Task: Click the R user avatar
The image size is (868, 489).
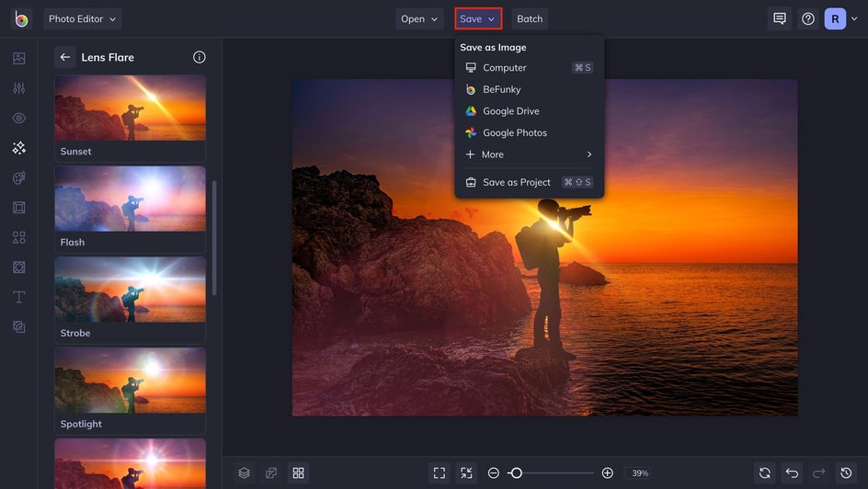Action: 835,18
